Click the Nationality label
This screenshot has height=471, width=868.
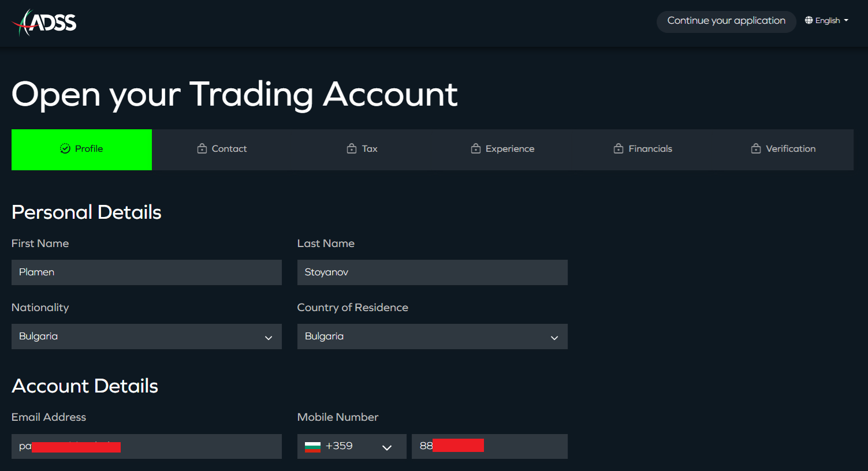[40, 308]
